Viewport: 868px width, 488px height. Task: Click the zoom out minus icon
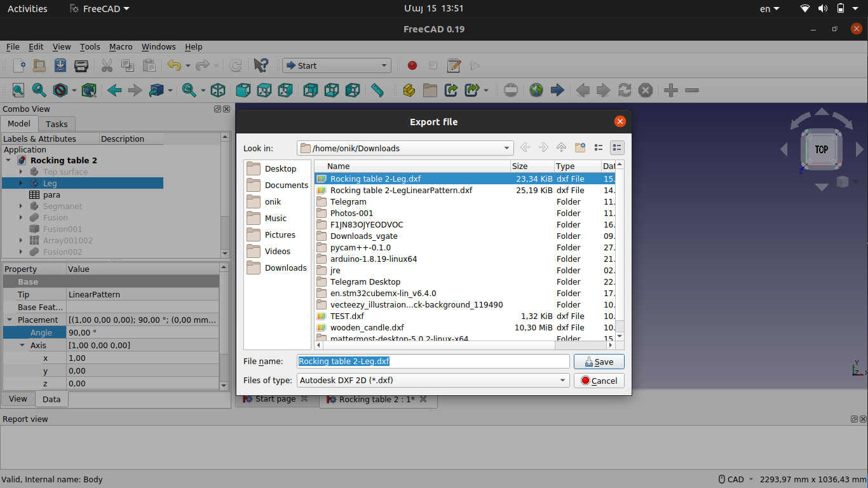click(x=692, y=90)
